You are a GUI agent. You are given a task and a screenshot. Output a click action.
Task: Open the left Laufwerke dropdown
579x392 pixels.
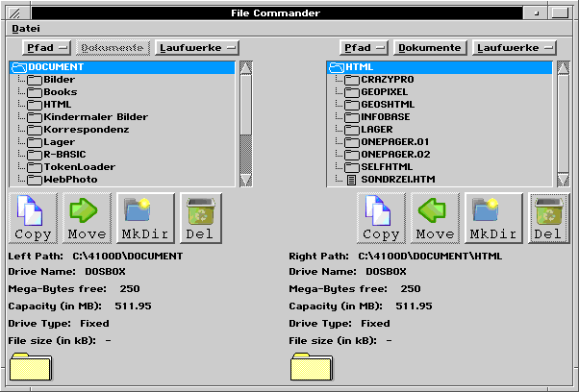click(x=197, y=48)
